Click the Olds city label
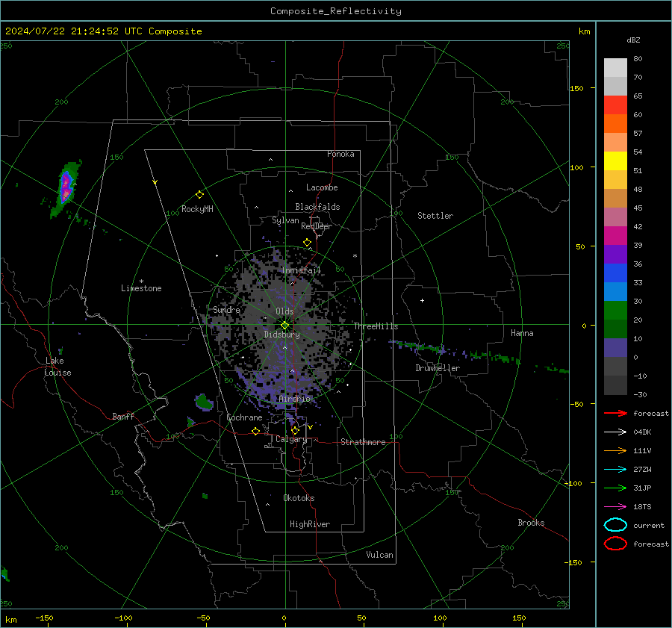 pyautogui.click(x=284, y=311)
